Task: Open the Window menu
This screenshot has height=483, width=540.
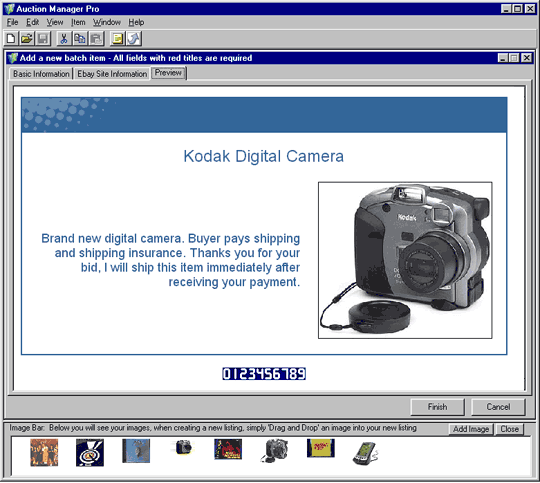Action: pyautogui.click(x=107, y=23)
